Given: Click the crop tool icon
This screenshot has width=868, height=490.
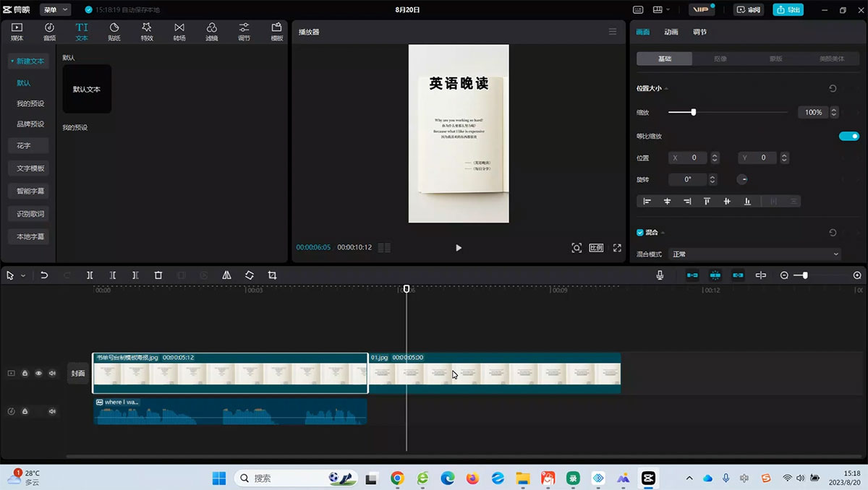Looking at the screenshot, I should (x=272, y=275).
